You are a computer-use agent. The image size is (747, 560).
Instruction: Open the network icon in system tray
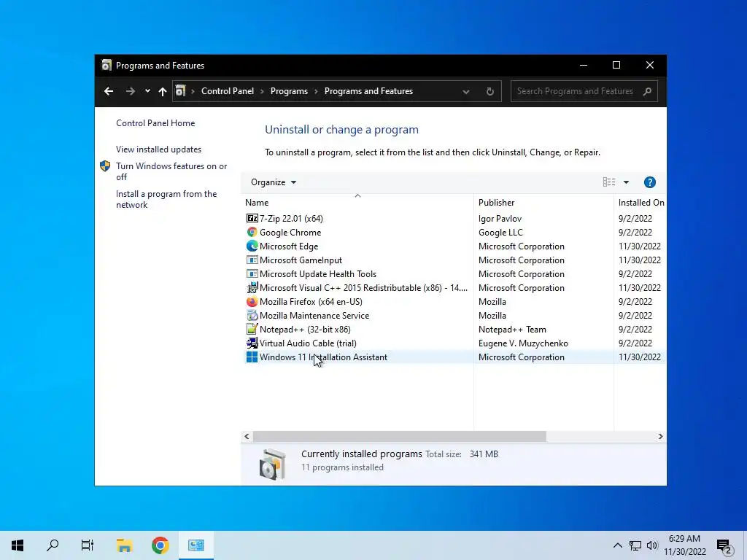click(635, 545)
